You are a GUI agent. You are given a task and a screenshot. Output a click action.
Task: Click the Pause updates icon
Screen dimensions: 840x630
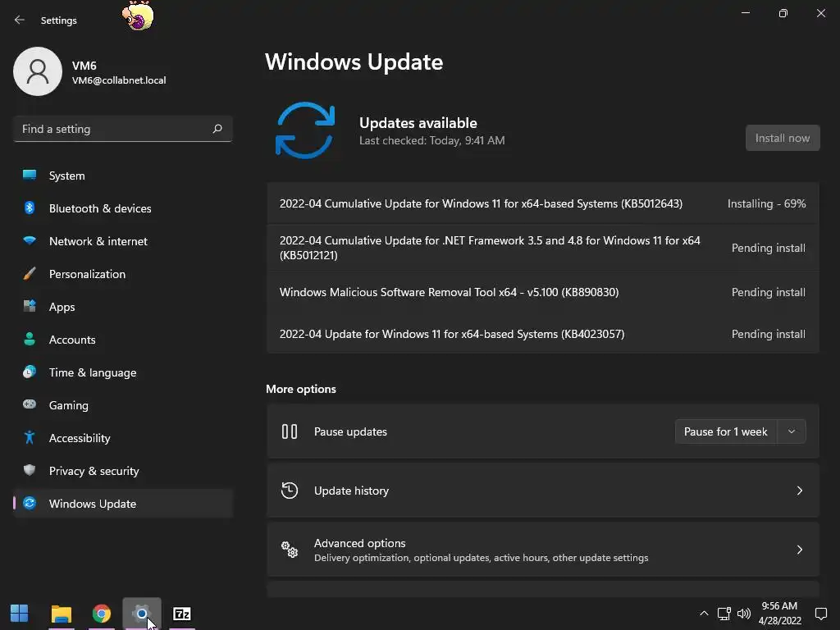click(290, 431)
